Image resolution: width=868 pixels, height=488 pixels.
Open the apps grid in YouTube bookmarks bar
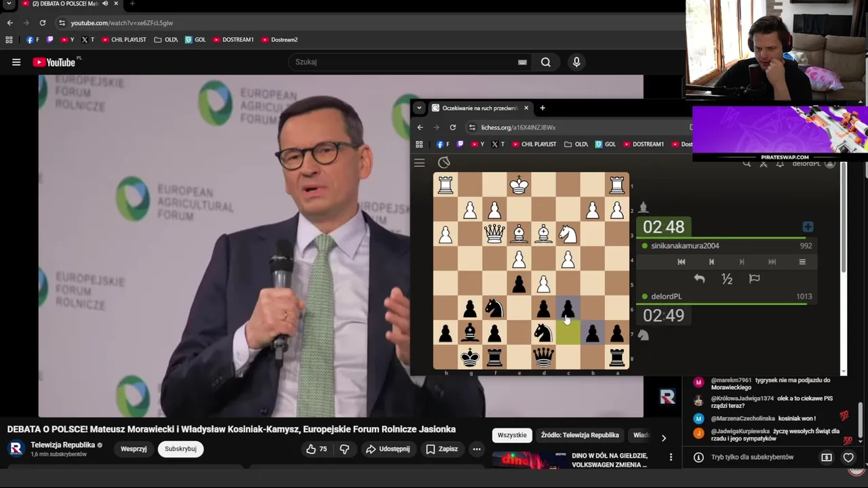click(9, 40)
